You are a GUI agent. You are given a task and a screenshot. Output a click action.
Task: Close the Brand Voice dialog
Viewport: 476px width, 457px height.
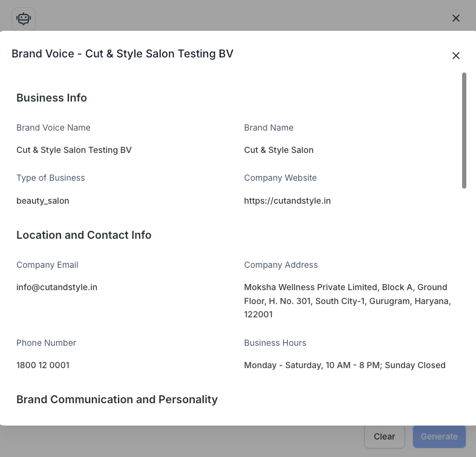coord(455,56)
